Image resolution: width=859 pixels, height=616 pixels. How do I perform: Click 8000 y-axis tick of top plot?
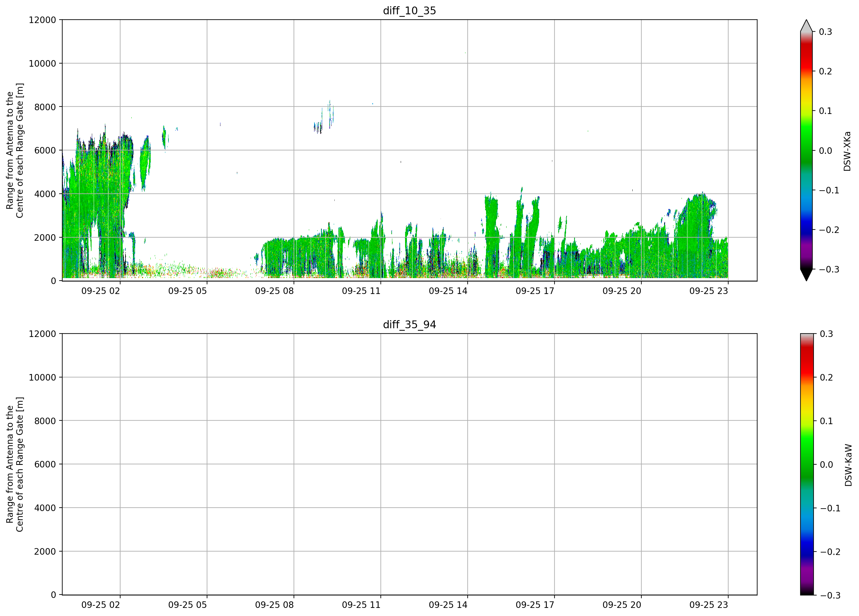(45, 107)
